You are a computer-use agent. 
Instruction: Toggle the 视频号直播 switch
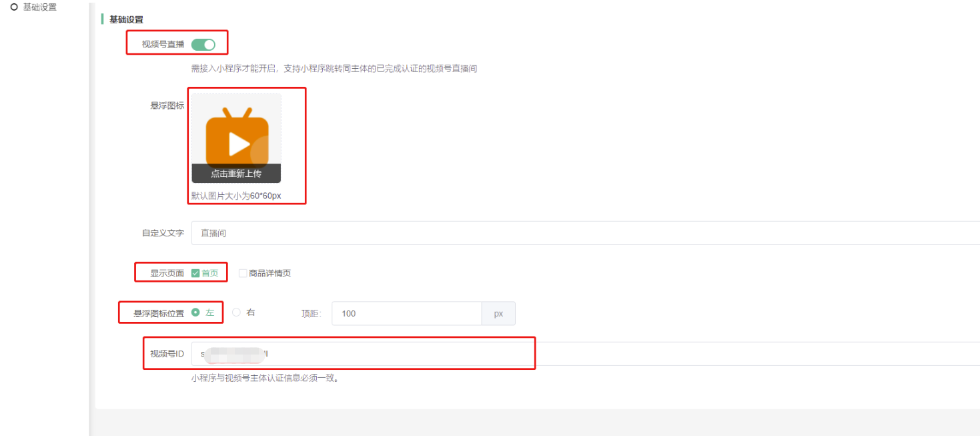click(x=203, y=45)
